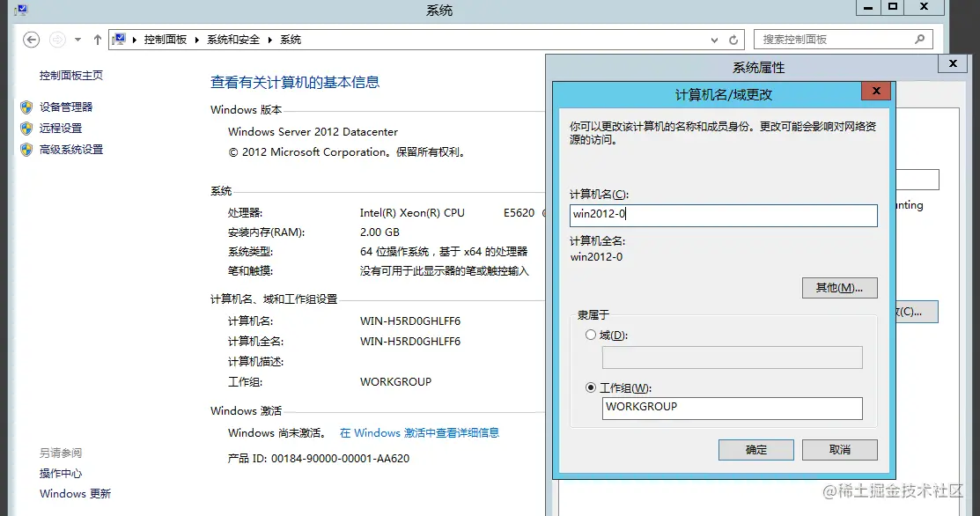Click the shield icon beside 设备管理器
Viewport: 980px width, 516px height.
(26, 107)
